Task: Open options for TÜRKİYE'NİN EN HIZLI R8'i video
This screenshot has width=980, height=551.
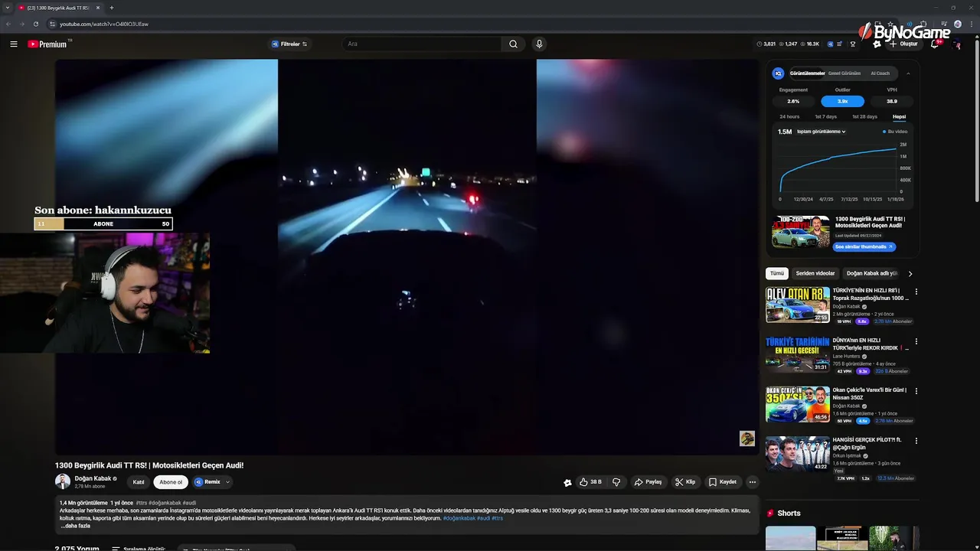Action: (916, 292)
